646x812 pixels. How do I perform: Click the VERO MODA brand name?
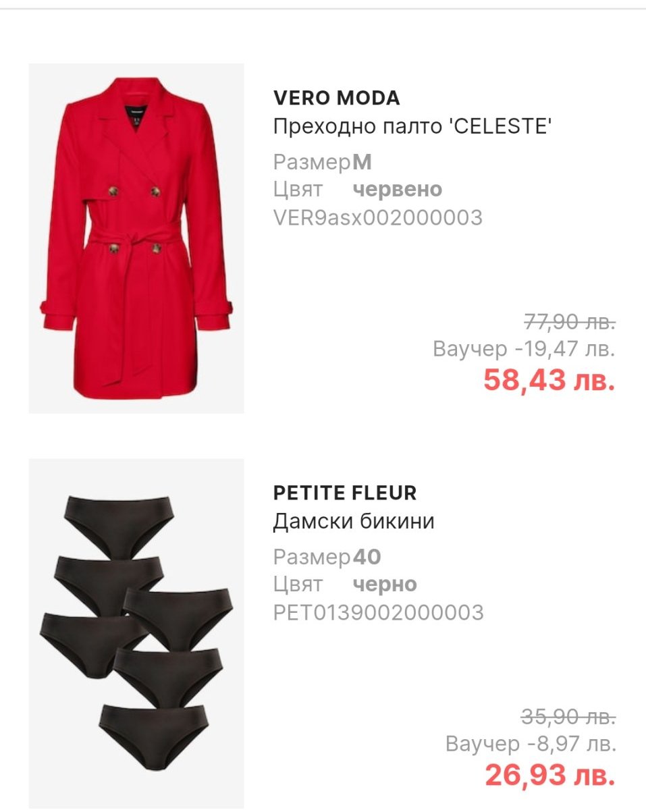(x=336, y=98)
